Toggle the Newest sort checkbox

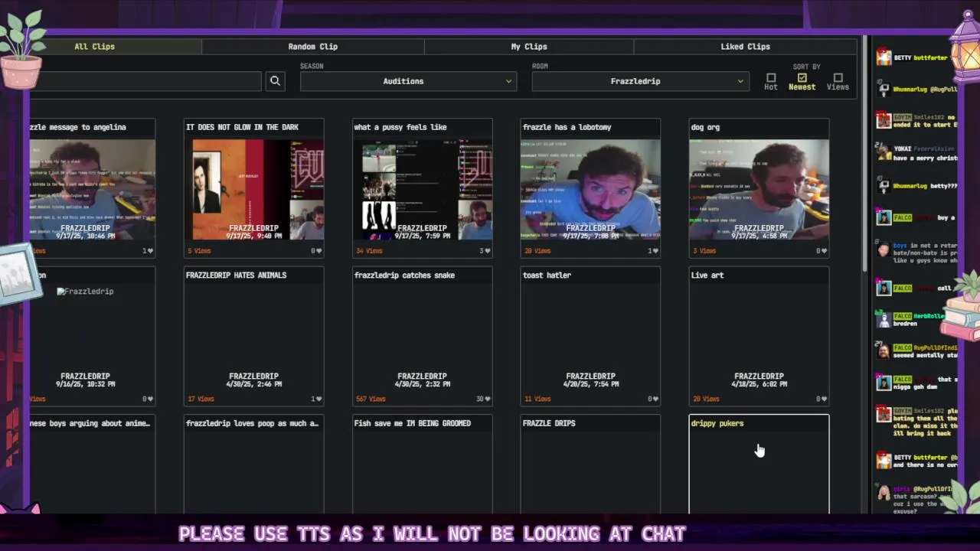pos(802,78)
